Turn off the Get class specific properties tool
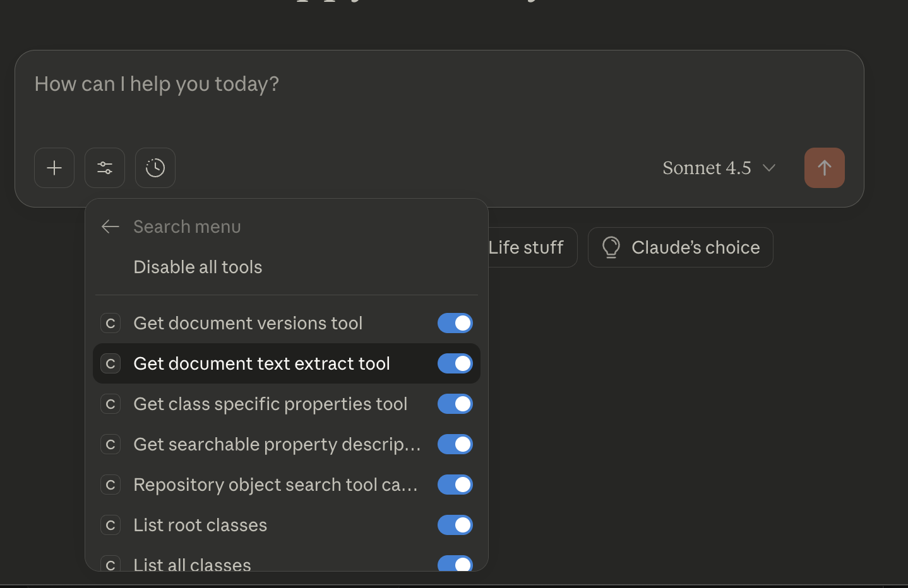The image size is (908, 588). pyautogui.click(x=455, y=404)
